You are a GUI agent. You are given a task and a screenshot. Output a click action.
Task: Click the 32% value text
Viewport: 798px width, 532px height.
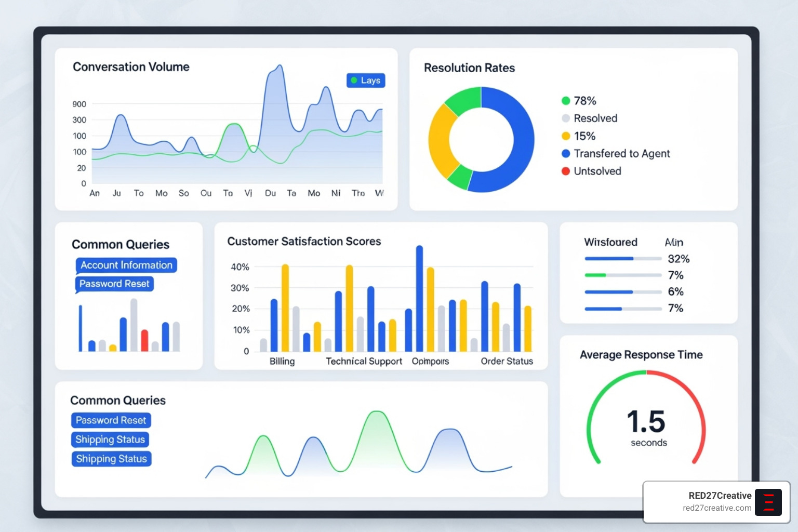tap(679, 259)
